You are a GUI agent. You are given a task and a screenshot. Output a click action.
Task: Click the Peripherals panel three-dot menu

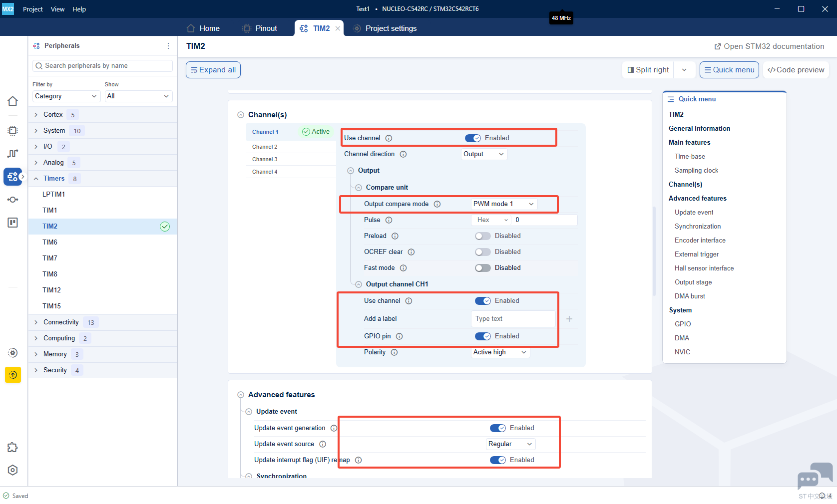click(168, 46)
